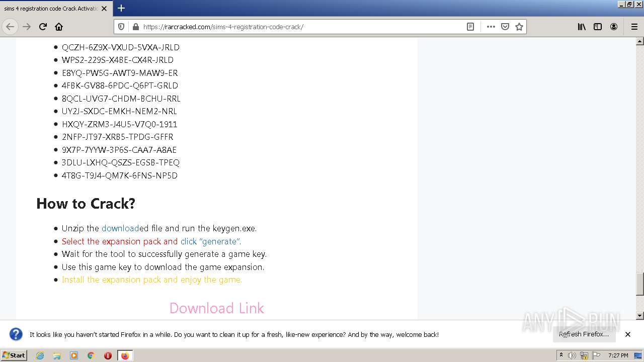
Task: Select key HXQY-ZRM3-J4U5-V7Q0-1911
Action: coord(120,124)
